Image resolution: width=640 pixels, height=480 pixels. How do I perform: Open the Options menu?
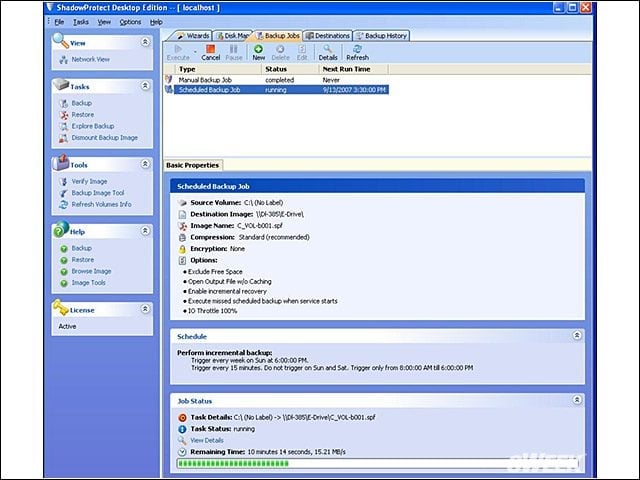[130, 22]
